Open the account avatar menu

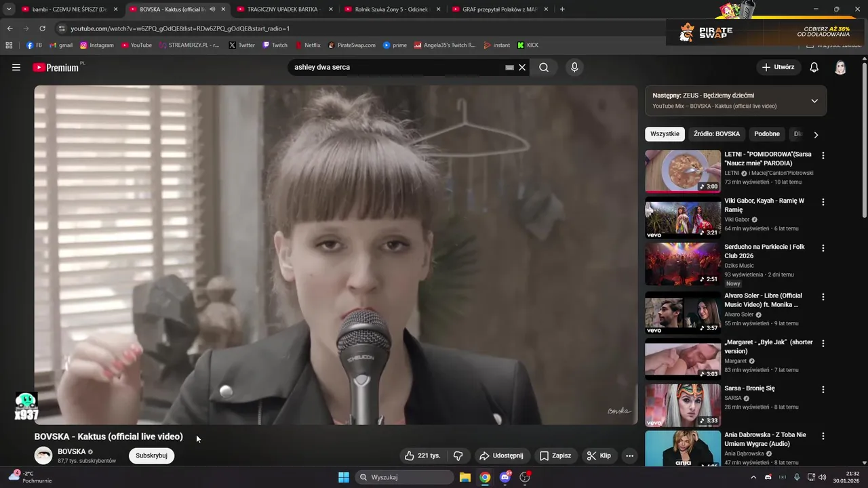point(840,67)
